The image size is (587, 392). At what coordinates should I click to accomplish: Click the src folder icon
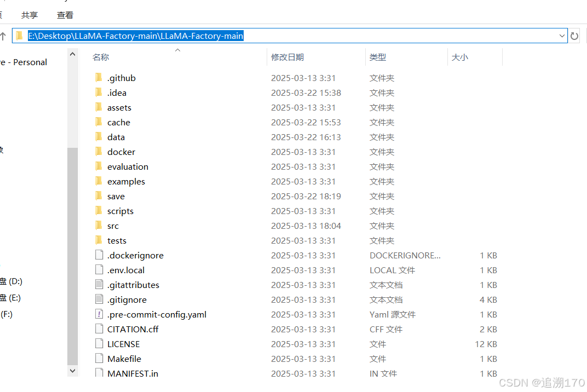point(99,226)
